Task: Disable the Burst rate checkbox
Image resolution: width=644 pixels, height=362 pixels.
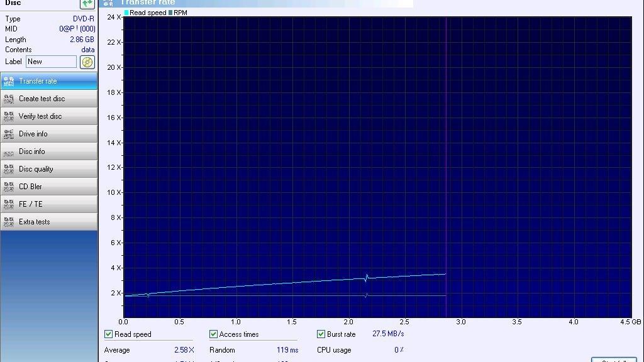Action: pyautogui.click(x=321, y=334)
